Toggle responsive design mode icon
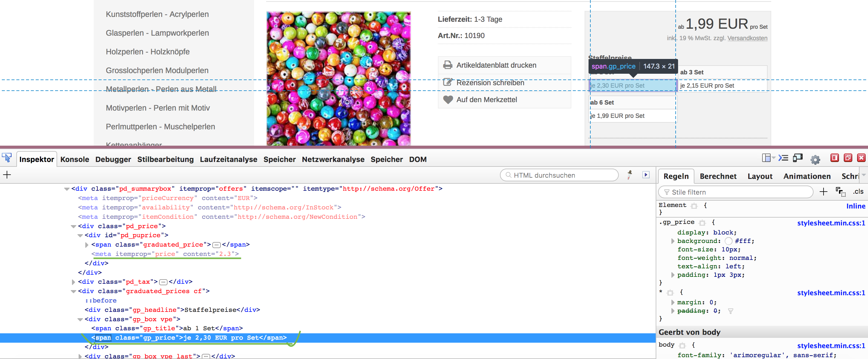 798,158
